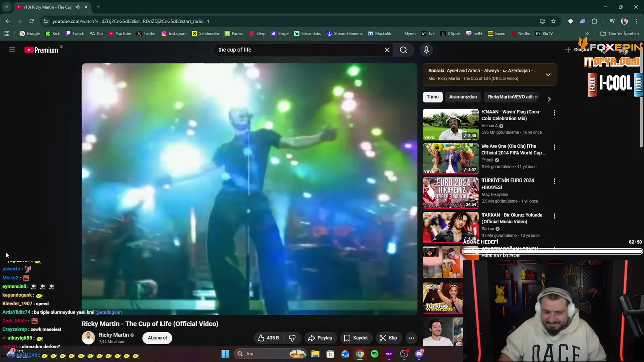Viewport: 644px width, 362px height.
Task: Open Discord from the taskbar
Action: (x=419, y=354)
